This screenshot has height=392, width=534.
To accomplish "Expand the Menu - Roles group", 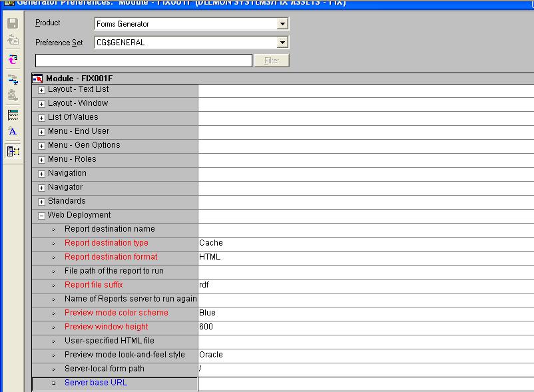I will pos(42,160).
